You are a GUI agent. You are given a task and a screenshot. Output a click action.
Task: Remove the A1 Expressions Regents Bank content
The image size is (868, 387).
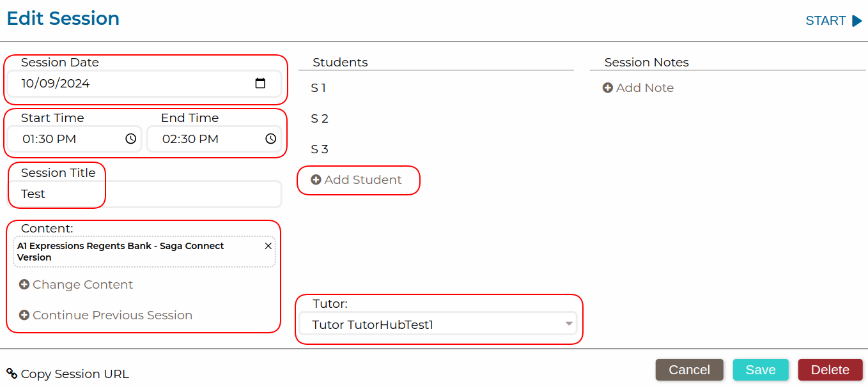pyautogui.click(x=268, y=246)
